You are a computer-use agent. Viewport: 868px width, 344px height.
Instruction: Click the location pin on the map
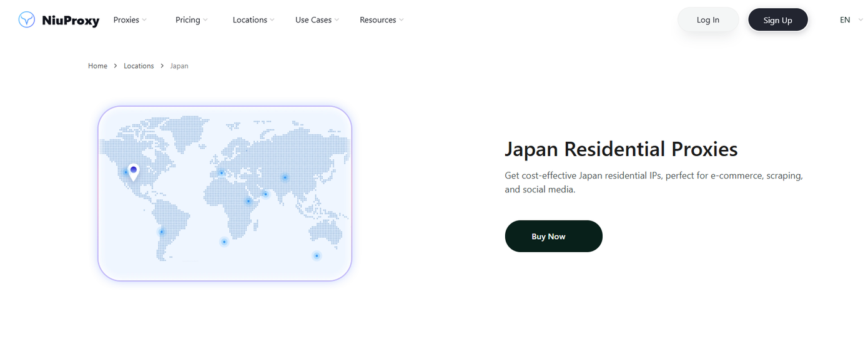(133, 172)
